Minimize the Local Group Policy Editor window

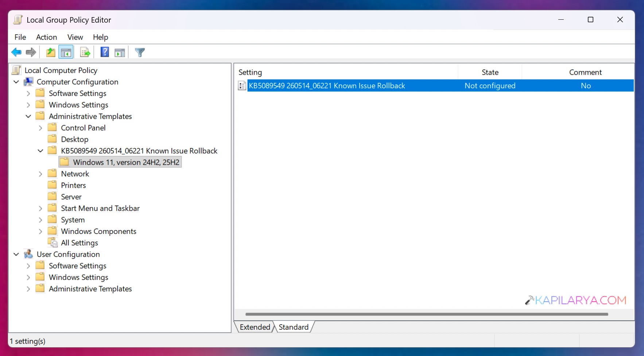click(561, 20)
